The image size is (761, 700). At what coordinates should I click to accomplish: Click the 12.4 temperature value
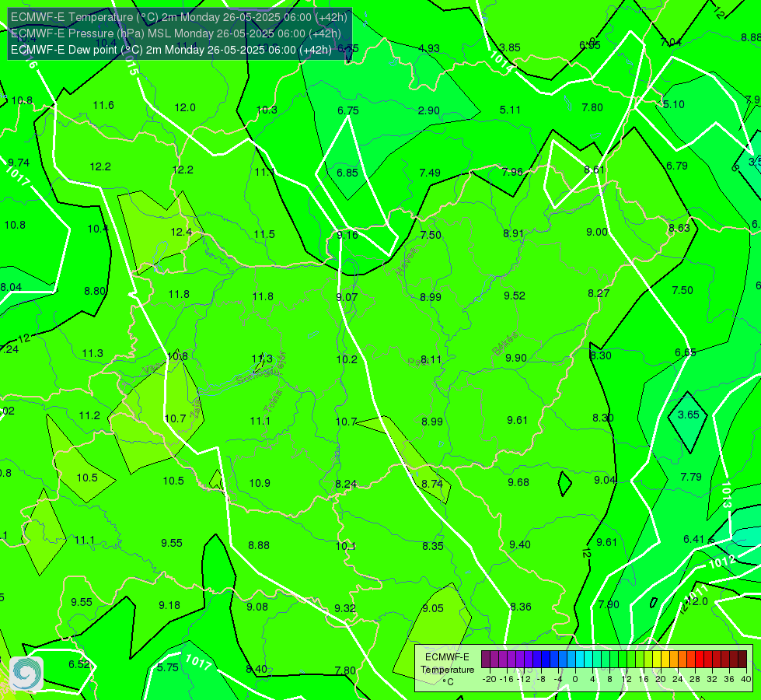click(181, 233)
